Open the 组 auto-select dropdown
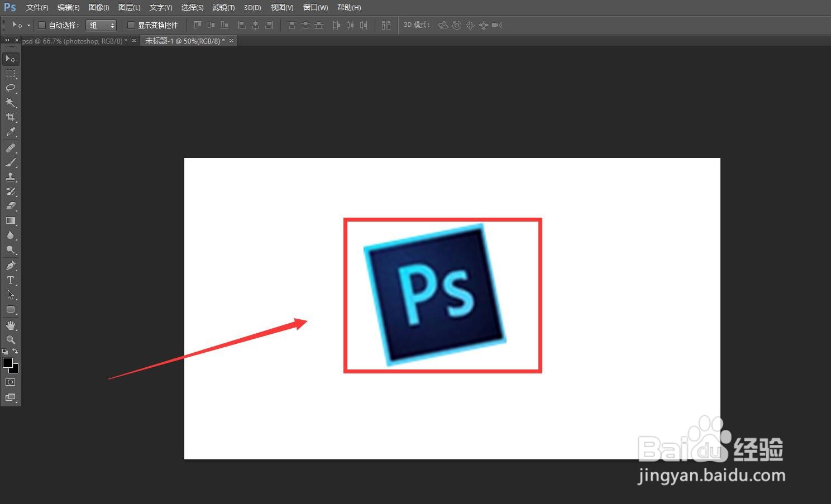 [x=101, y=25]
